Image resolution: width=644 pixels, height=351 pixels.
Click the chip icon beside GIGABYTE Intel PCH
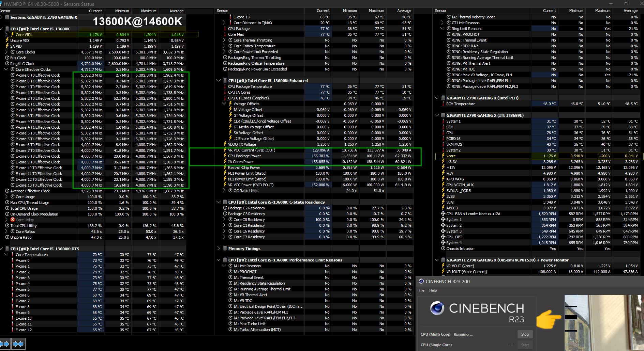click(x=443, y=98)
